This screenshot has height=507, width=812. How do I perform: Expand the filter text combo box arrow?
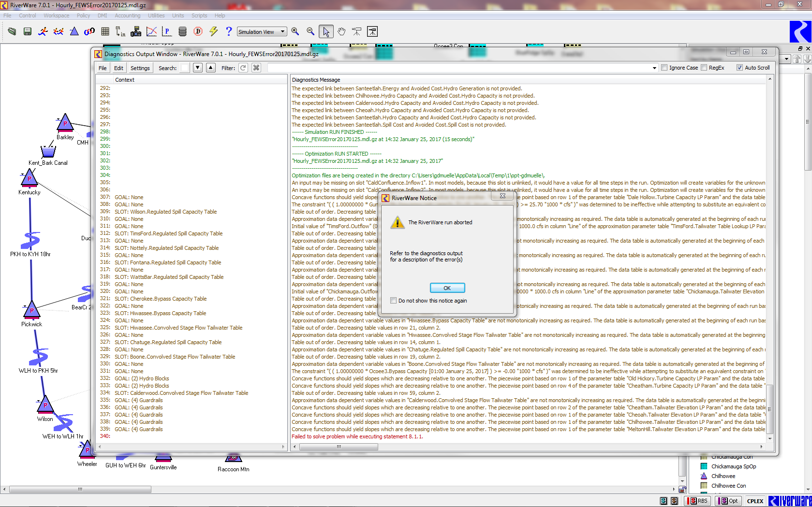click(x=654, y=68)
